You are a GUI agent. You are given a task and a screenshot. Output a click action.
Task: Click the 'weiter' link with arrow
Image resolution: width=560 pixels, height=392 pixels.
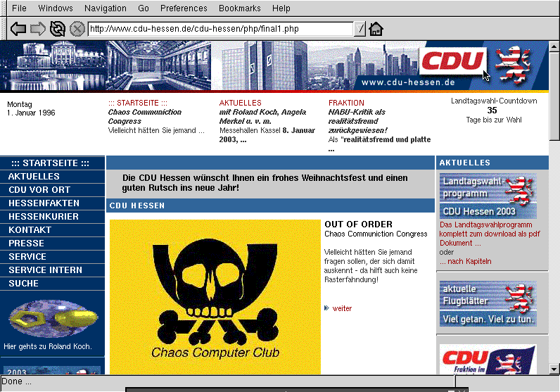[x=342, y=308]
